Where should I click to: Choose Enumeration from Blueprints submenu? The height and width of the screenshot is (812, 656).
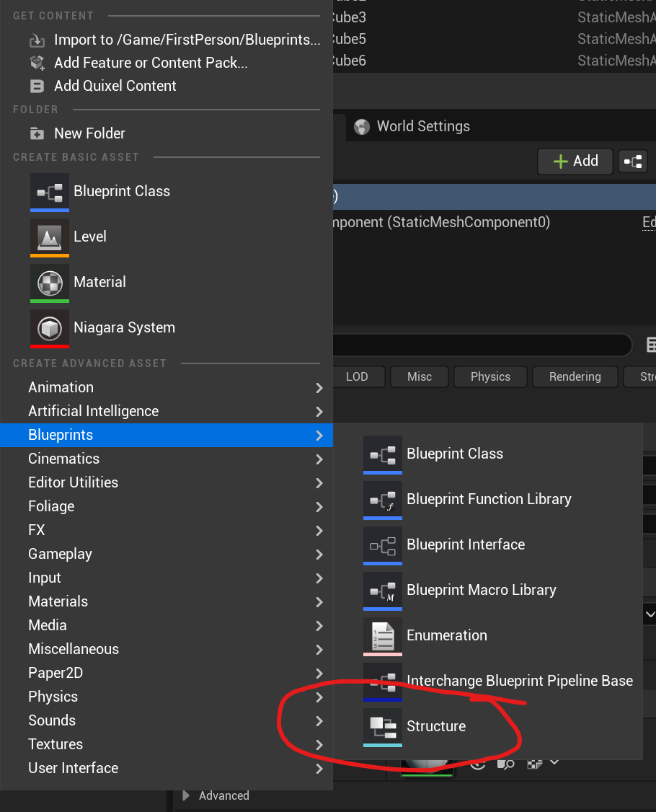pos(488,637)
